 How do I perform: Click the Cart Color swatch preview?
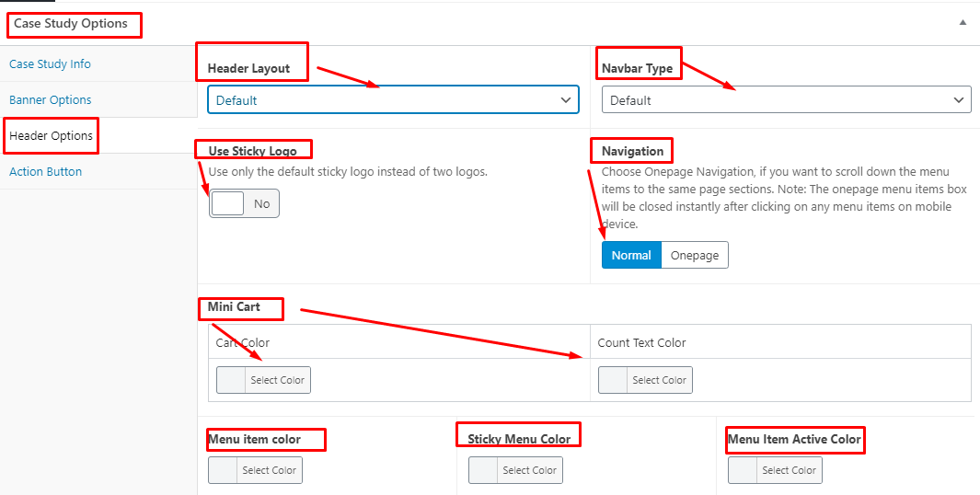point(231,380)
